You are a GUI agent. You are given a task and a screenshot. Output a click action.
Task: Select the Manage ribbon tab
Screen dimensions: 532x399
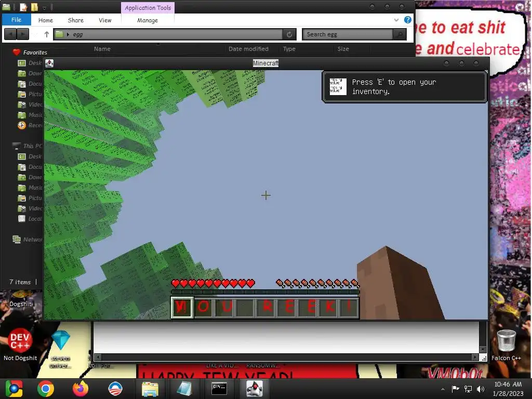pos(147,20)
